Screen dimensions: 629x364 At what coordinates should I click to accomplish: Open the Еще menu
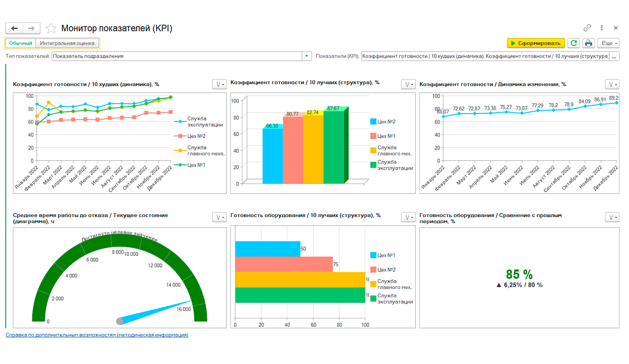608,43
